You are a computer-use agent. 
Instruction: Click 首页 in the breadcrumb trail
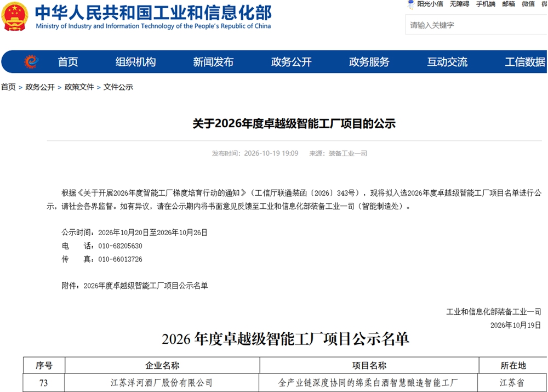(8, 87)
